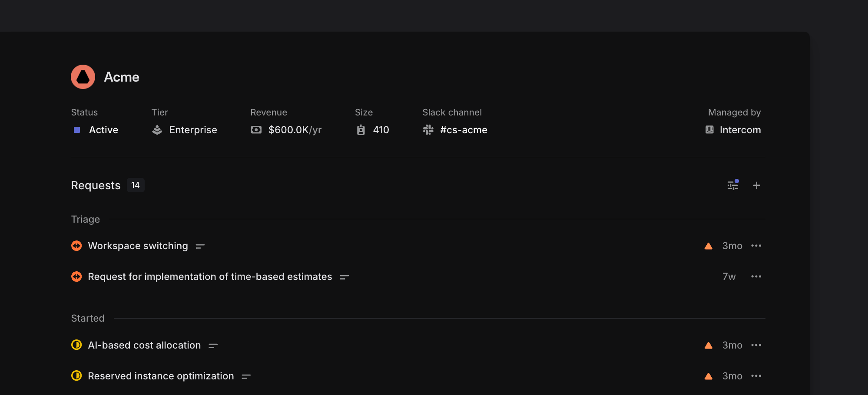Screen dimensions: 868x395
Task: Open the overflow menu on Reserved instance optimization
Action: pos(756,376)
